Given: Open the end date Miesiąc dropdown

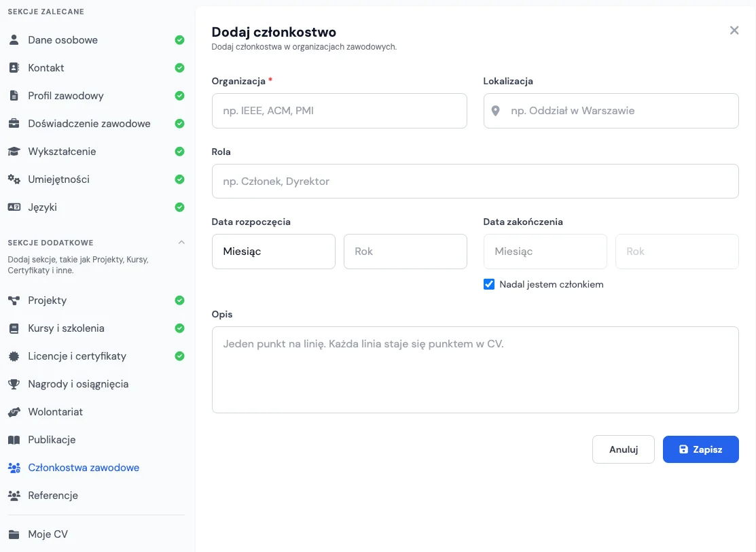Looking at the screenshot, I should (x=545, y=252).
